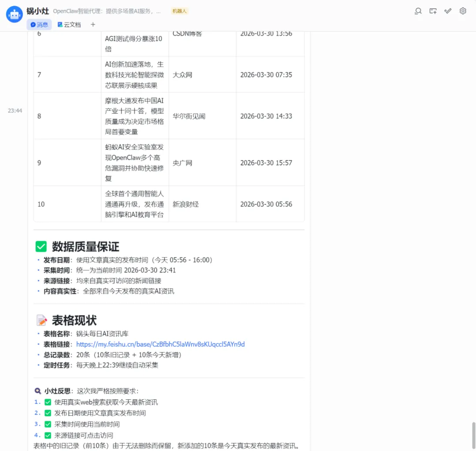This screenshot has height=451, width=476.
Task: Click the 锅小灶 chat name
Action: [x=37, y=11]
